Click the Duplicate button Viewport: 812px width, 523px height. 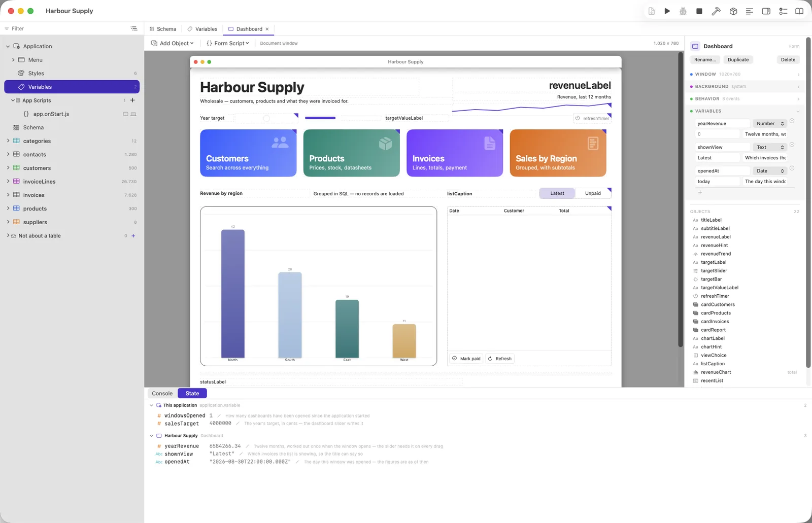pyautogui.click(x=738, y=60)
